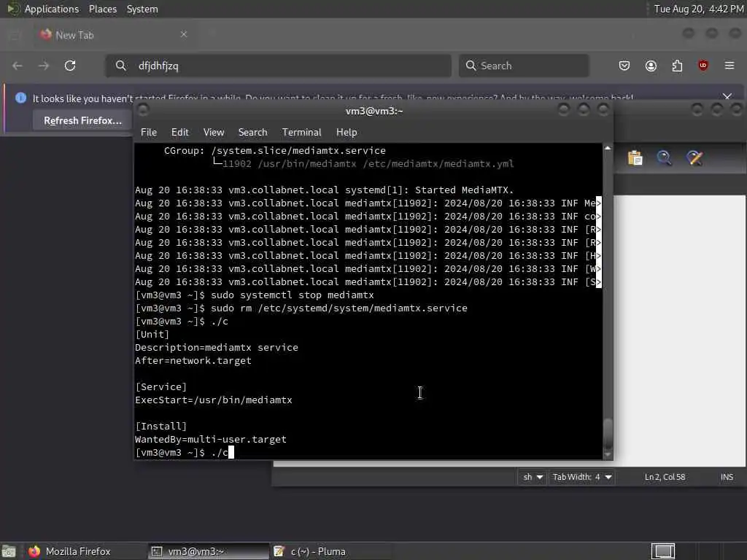
Task: Click the terminal title vm3@vm3:~
Action: 374,111
